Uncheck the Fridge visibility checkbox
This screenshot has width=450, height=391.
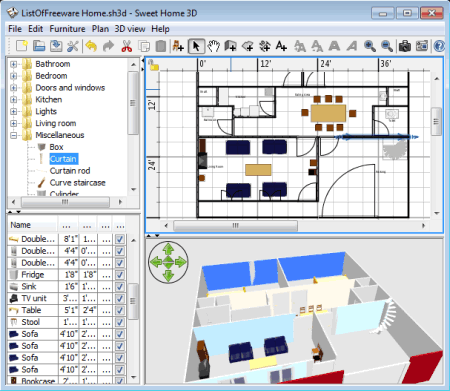coord(120,275)
